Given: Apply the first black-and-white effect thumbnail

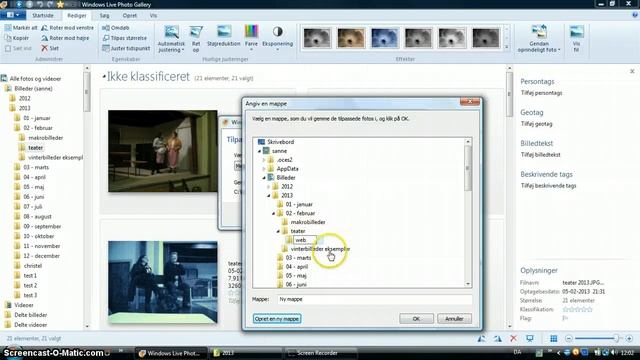Looking at the screenshot, I should tap(317, 38).
